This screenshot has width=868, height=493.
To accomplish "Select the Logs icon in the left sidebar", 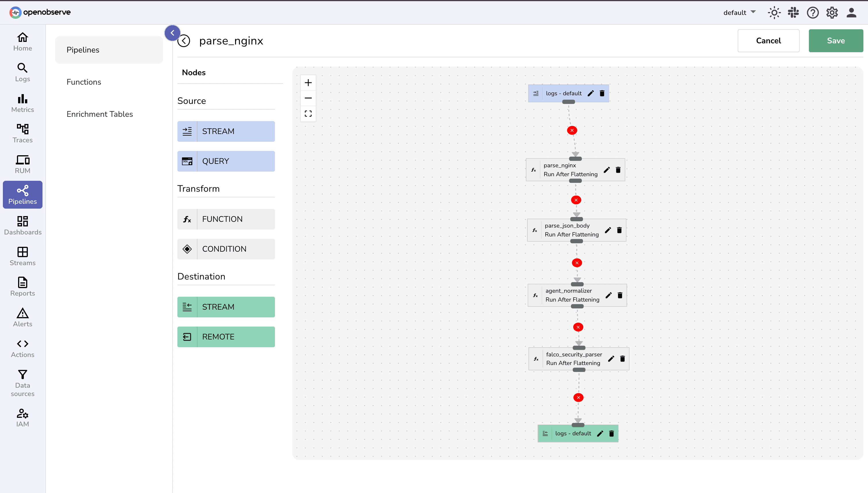I will point(22,72).
